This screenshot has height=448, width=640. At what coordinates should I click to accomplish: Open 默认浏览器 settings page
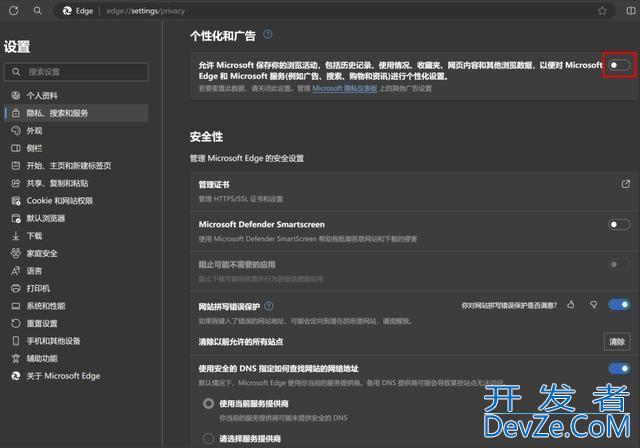click(76, 218)
